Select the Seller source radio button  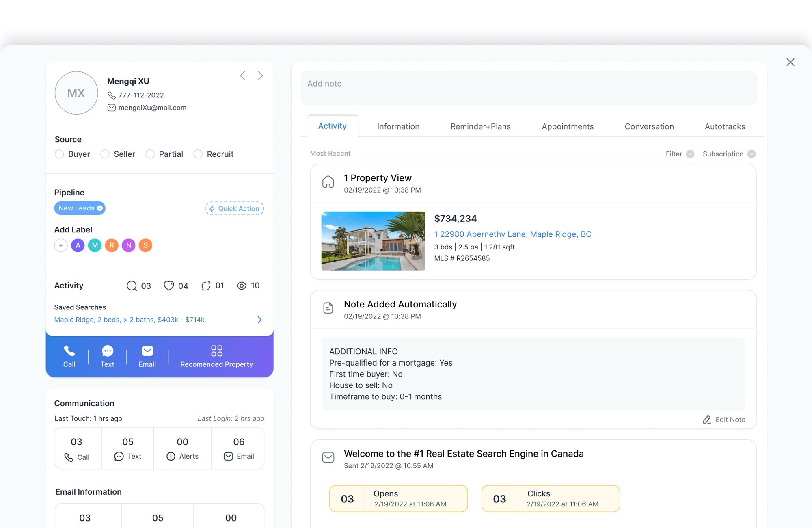105,154
